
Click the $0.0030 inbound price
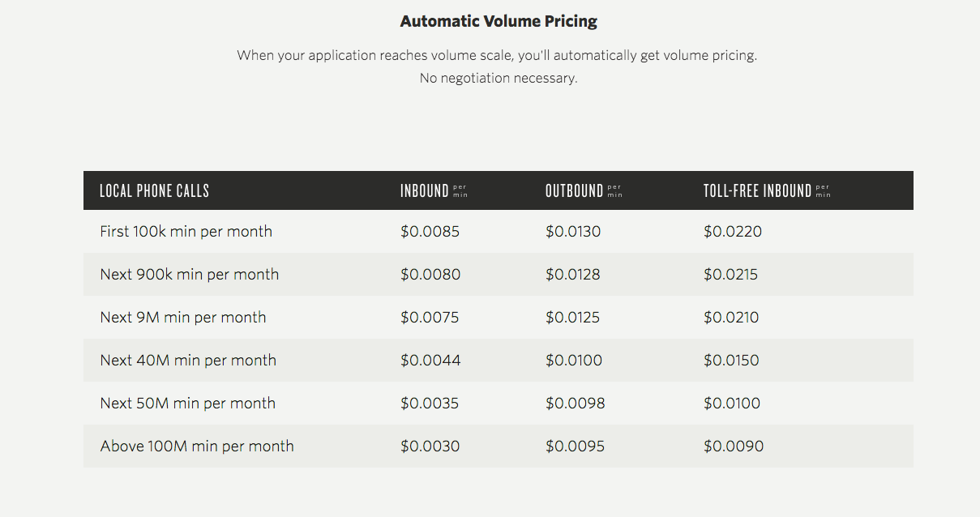[x=430, y=446]
